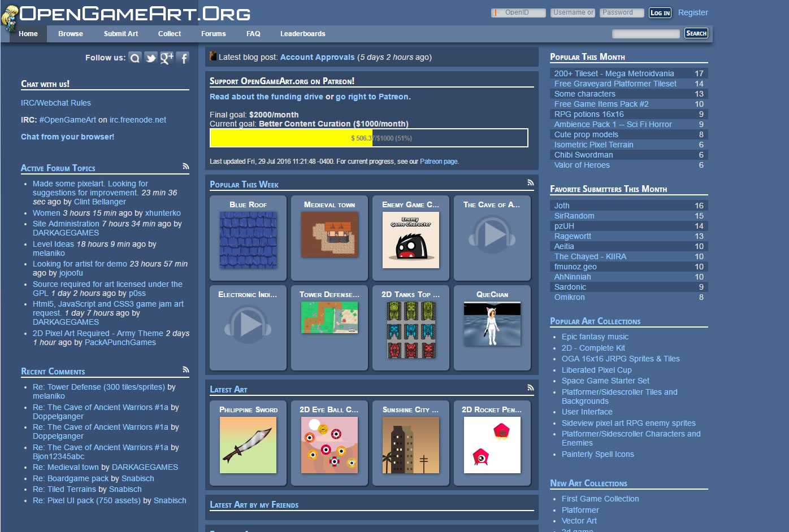Open 2D Tanks Top thumbnail
The height and width of the screenshot is (532, 789).
[x=411, y=330]
